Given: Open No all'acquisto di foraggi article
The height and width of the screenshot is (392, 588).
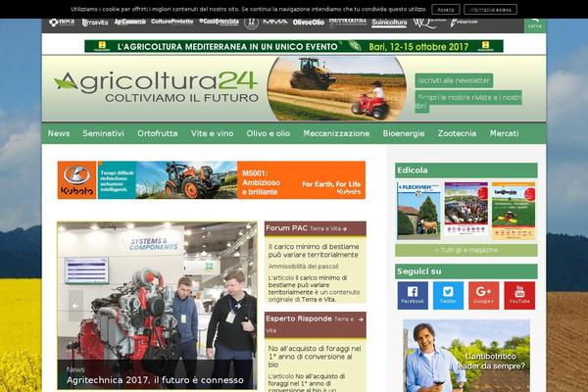Looking at the screenshot, I should [x=315, y=357].
